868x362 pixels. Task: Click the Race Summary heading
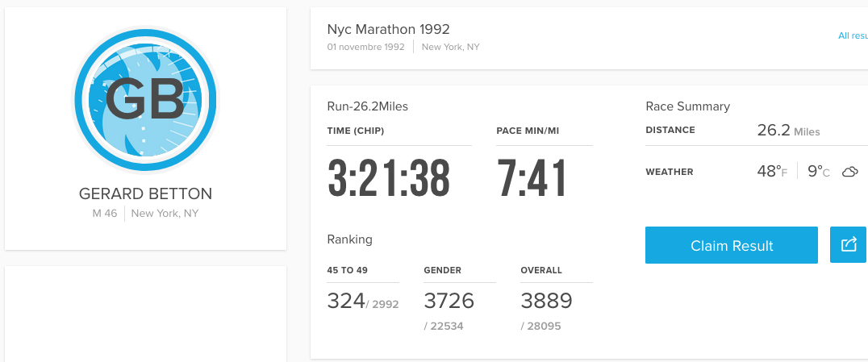coord(687,106)
